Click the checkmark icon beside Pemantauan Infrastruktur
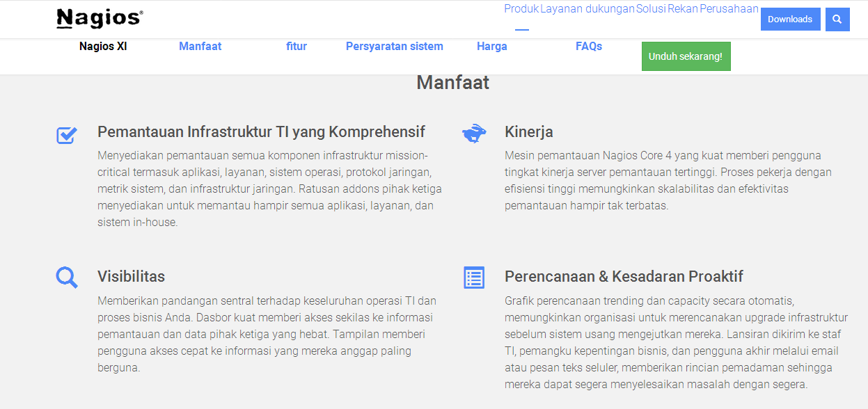 pos(67,135)
